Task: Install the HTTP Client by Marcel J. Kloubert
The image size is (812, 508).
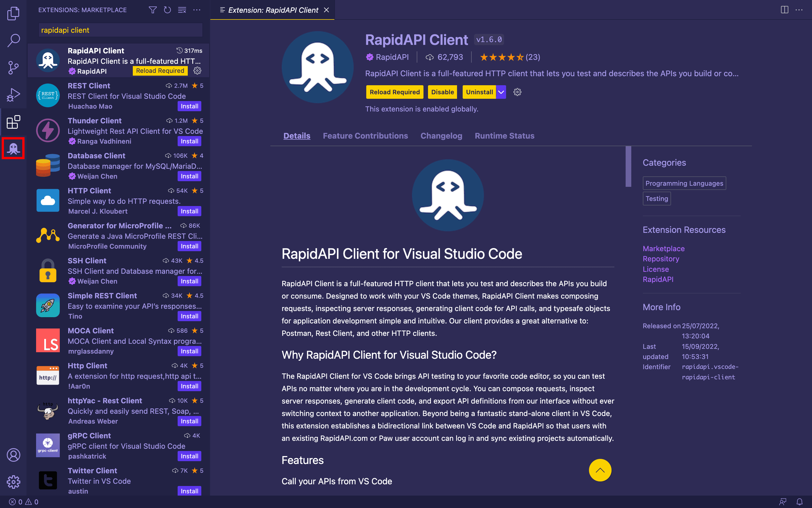Action: [189, 211]
